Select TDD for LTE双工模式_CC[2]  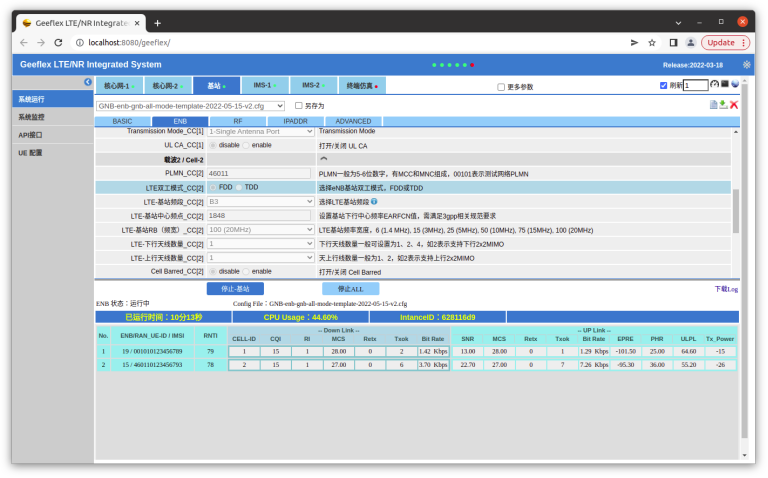[239, 188]
